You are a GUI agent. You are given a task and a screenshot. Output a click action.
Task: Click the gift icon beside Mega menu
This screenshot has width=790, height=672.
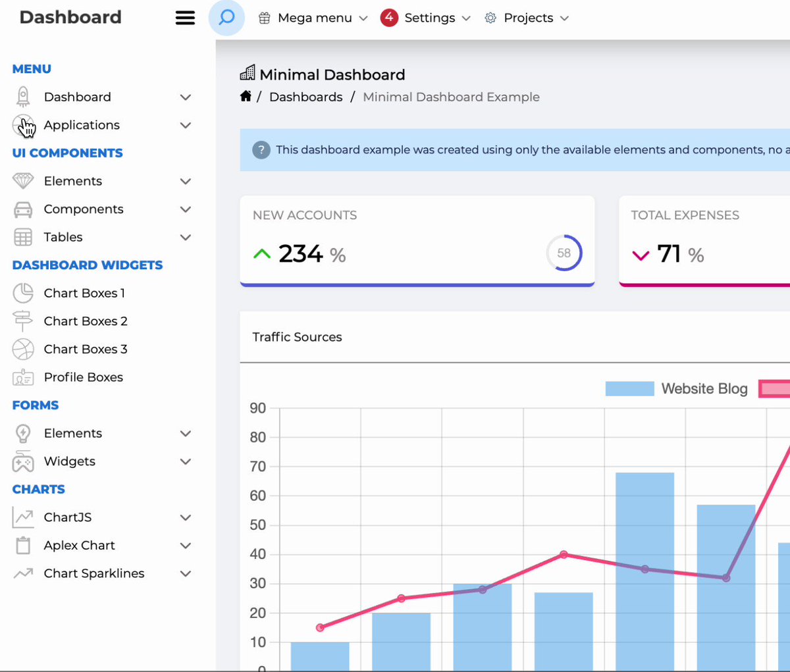pyautogui.click(x=264, y=18)
